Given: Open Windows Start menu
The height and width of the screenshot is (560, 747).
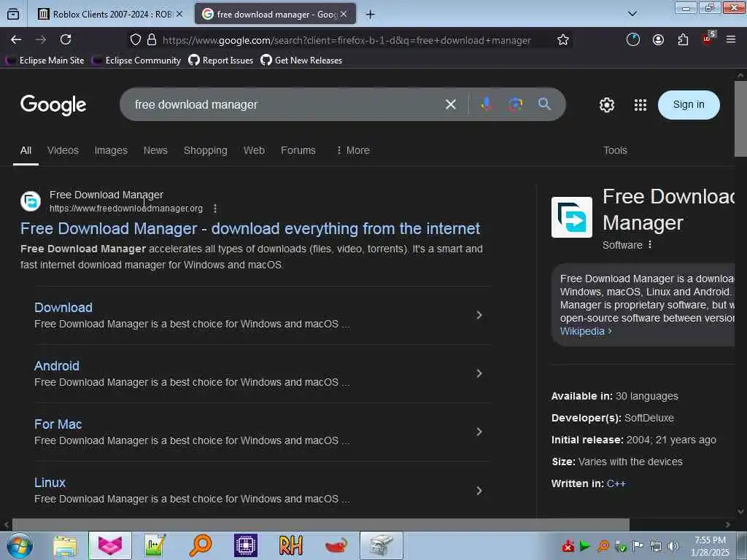Looking at the screenshot, I should [20, 545].
